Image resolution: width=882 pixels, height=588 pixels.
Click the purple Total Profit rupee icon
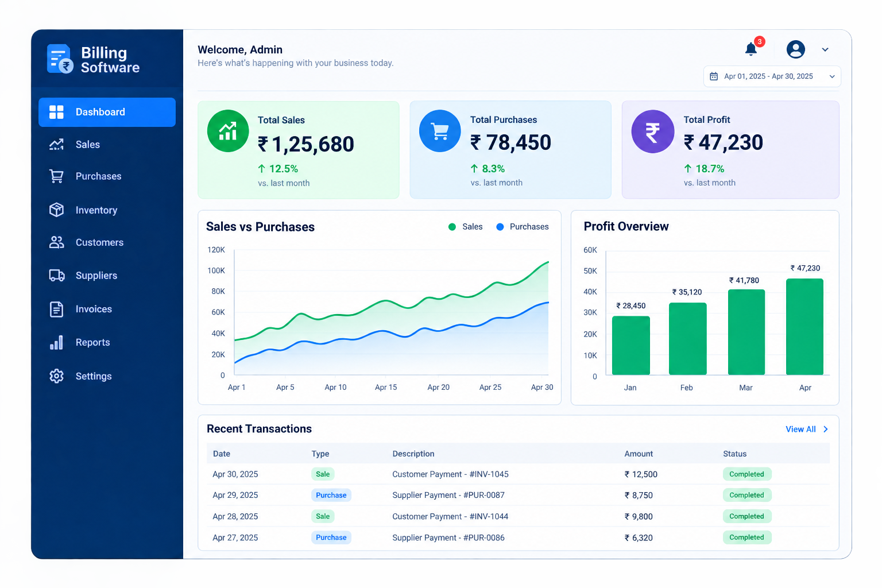(653, 131)
